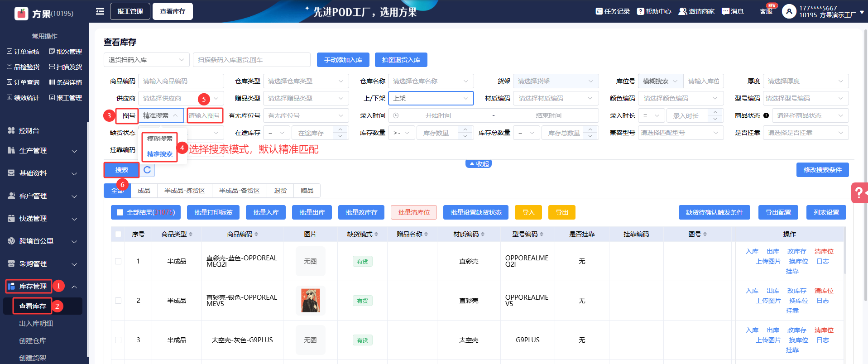The image size is (868, 364).
Task: Expand the 生产管理 sidebar menu
Action: 43,151
